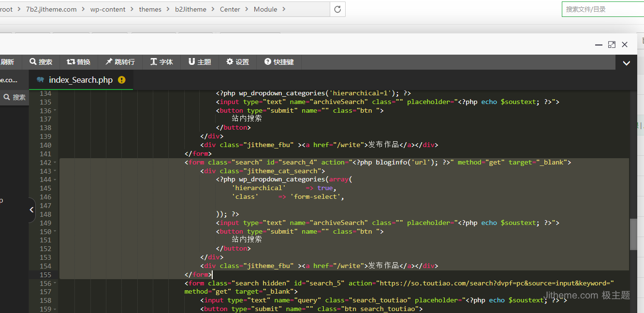Image resolution: width=644 pixels, height=313 pixels.
Task: Open the 设置 editor settings
Action: pos(237,62)
